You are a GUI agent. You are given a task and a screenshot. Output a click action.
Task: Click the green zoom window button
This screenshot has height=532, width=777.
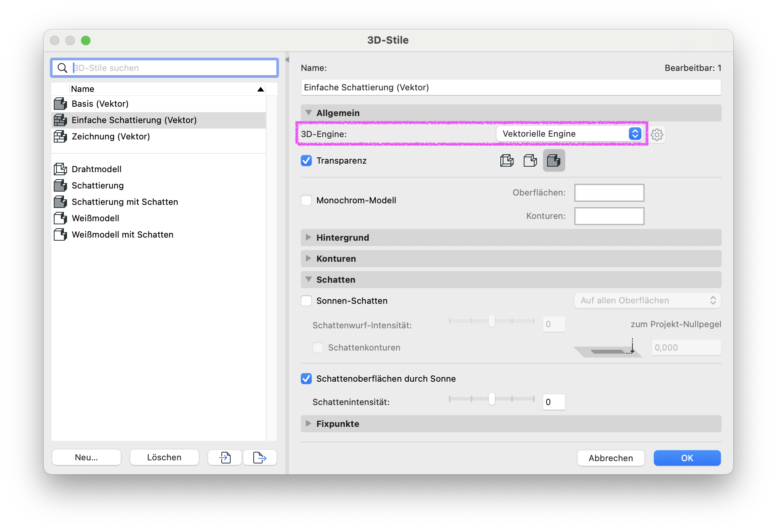[86, 41]
